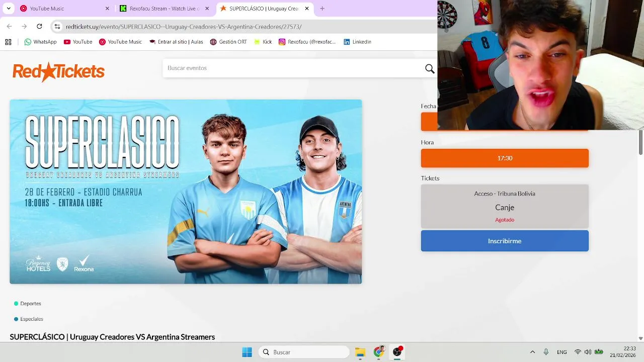Go forward in browser history
Viewport: 644px width, 362px height.
[24, 27]
